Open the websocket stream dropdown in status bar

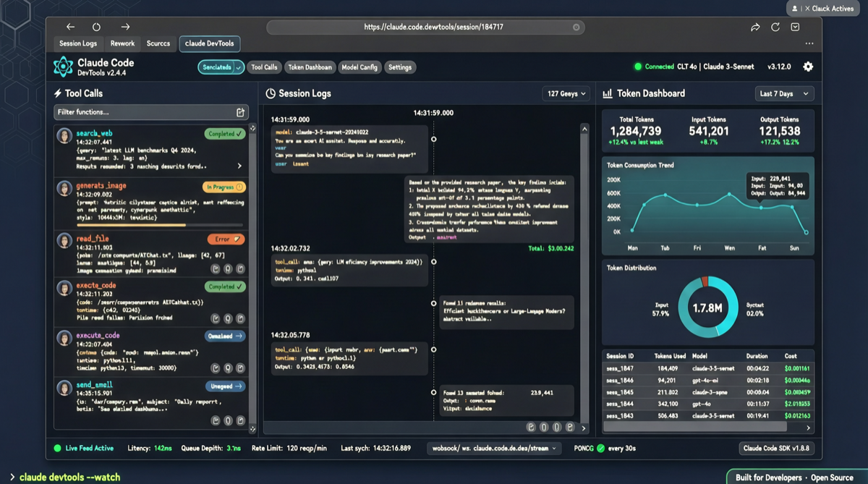[x=495, y=448]
